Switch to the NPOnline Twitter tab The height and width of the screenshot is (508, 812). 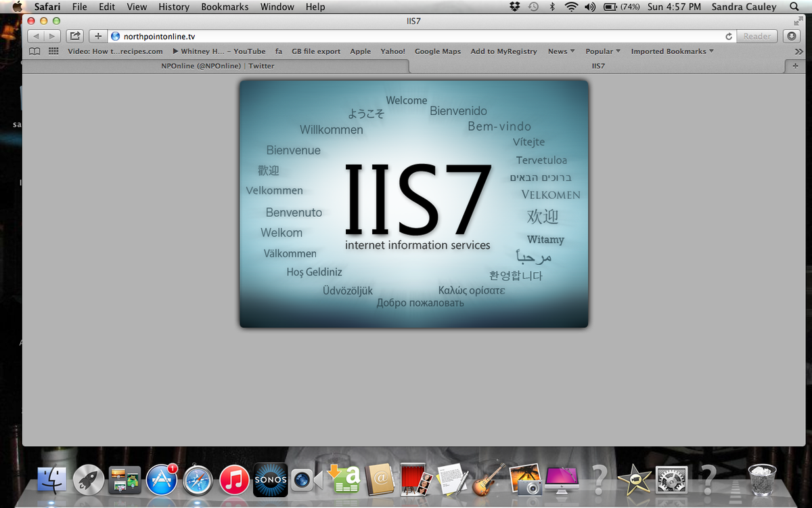(x=217, y=66)
